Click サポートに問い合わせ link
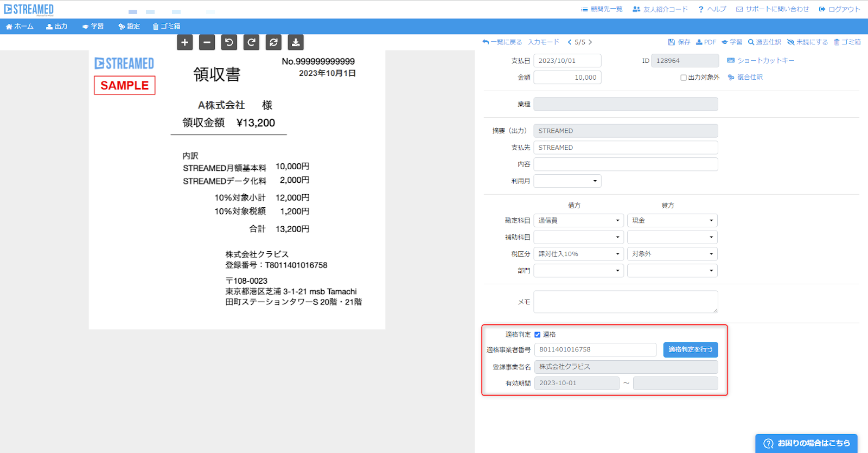 (x=773, y=9)
